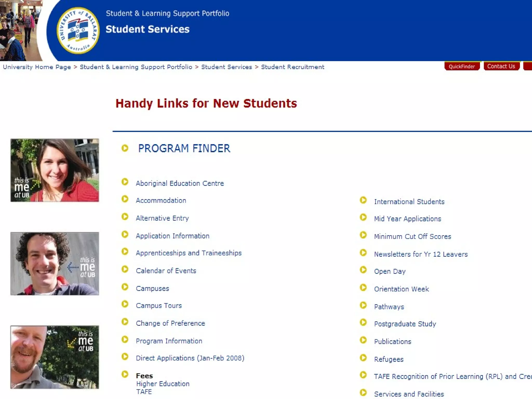Click the University of Ballarat logo
The height and width of the screenshot is (399, 532).
[78, 30]
